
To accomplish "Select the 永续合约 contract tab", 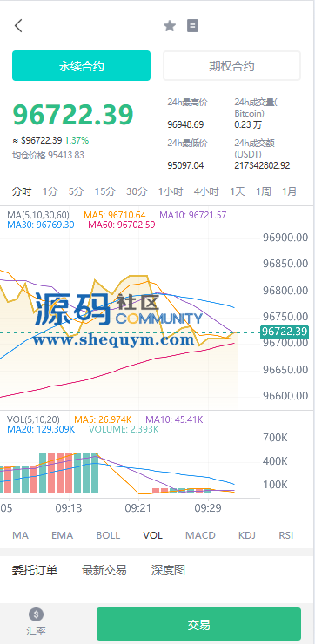I will tap(81, 66).
